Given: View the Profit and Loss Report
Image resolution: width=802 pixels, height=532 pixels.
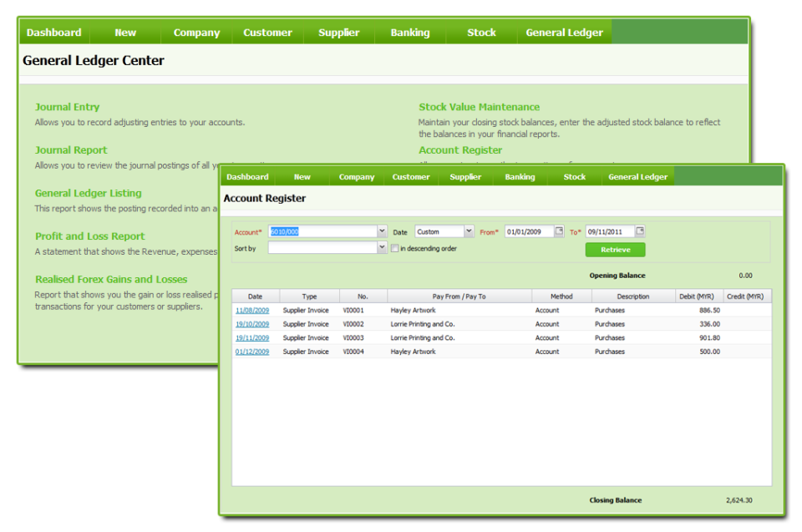Looking at the screenshot, I should 89,236.
